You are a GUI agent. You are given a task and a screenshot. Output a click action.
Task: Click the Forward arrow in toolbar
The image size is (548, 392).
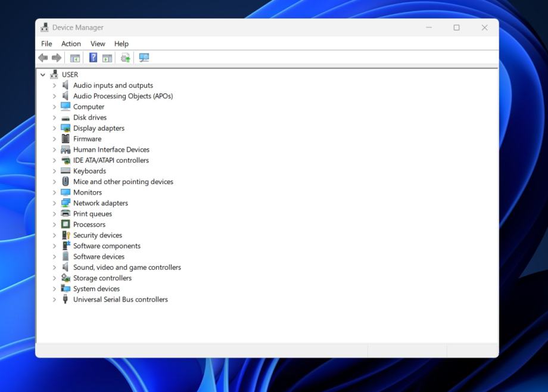pos(57,58)
